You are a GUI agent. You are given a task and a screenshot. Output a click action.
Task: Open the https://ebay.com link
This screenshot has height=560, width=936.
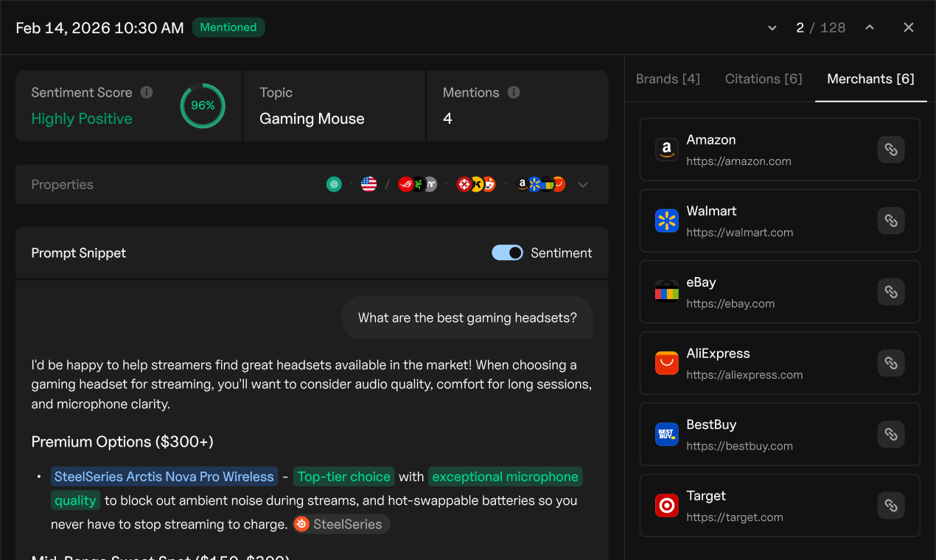coord(730,304)
